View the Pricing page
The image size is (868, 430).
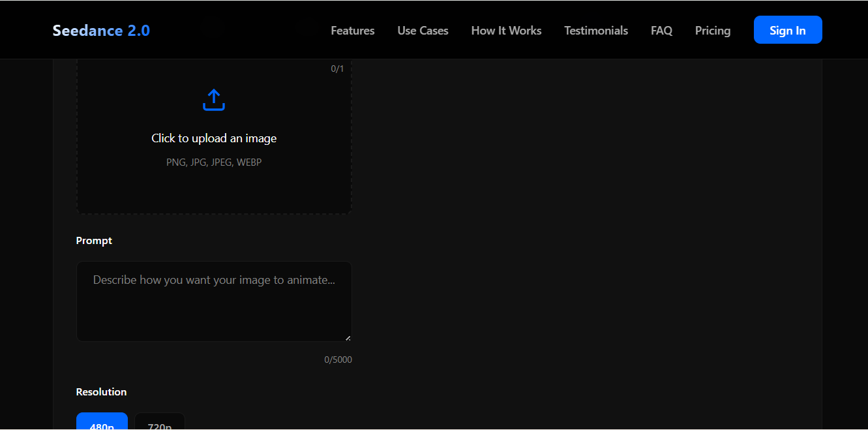[x=712, y=31]
